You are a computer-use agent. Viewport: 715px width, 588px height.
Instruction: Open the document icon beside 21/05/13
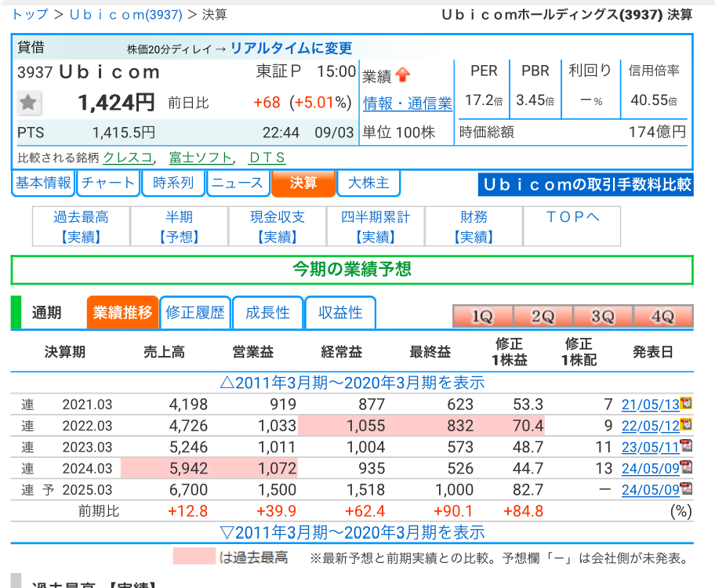pyautogui.click(x=686, y=403)
